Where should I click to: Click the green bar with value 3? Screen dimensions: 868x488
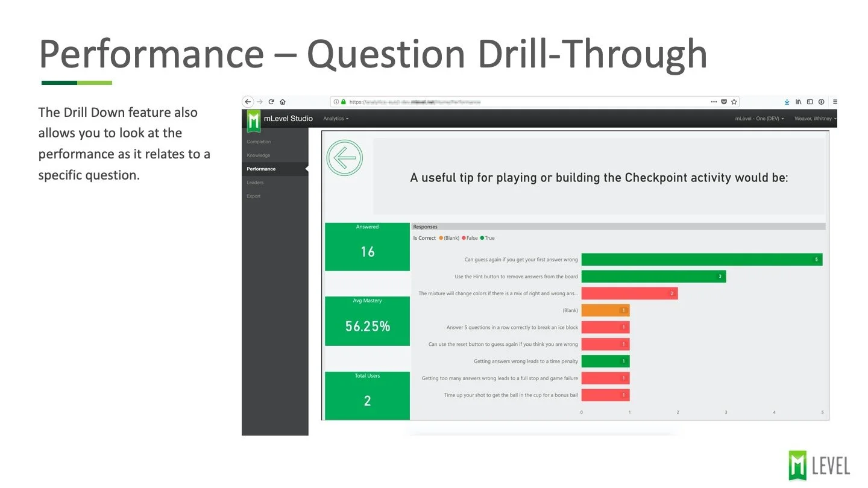pos(653,277)
